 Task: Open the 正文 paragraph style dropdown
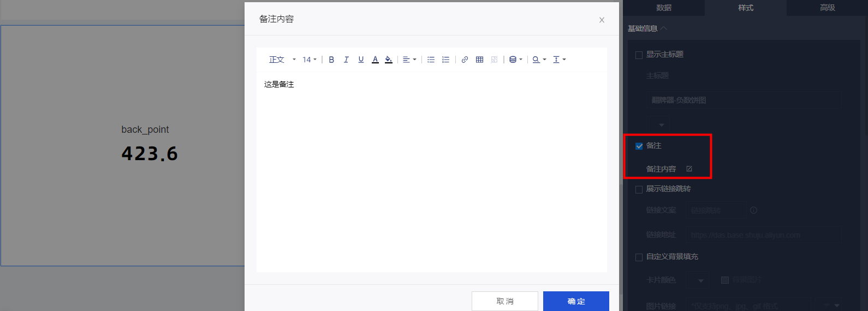tap(282, 60)
